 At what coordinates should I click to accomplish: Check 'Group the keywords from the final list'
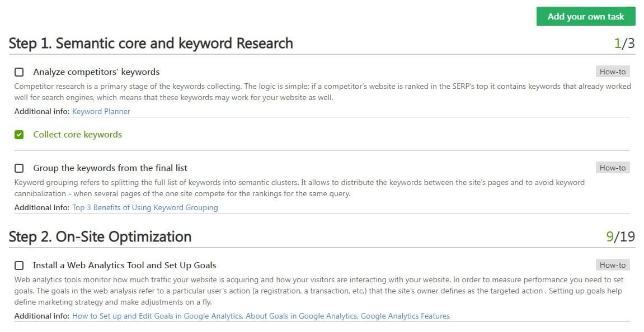(x=18, y=168)
